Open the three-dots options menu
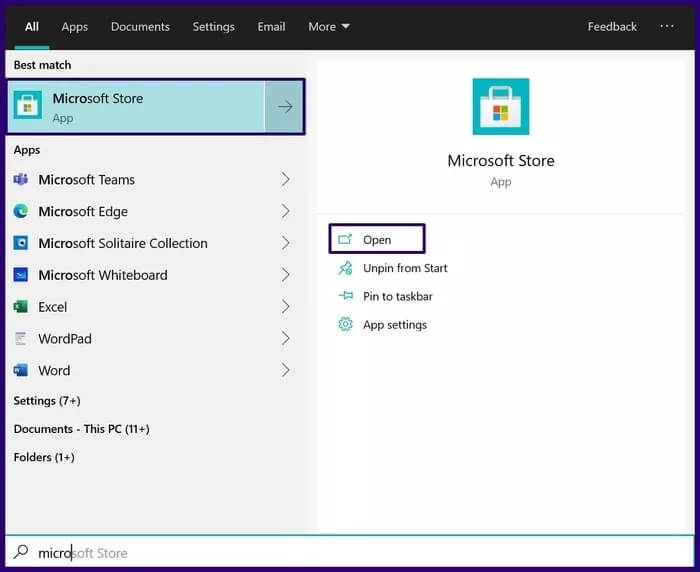 [667, 26]
